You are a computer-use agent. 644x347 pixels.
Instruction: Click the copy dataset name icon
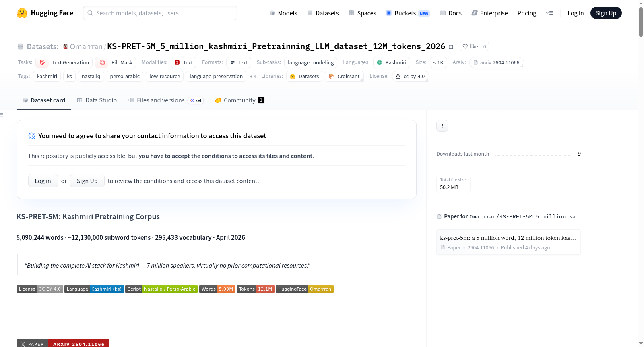click(450, 46)
